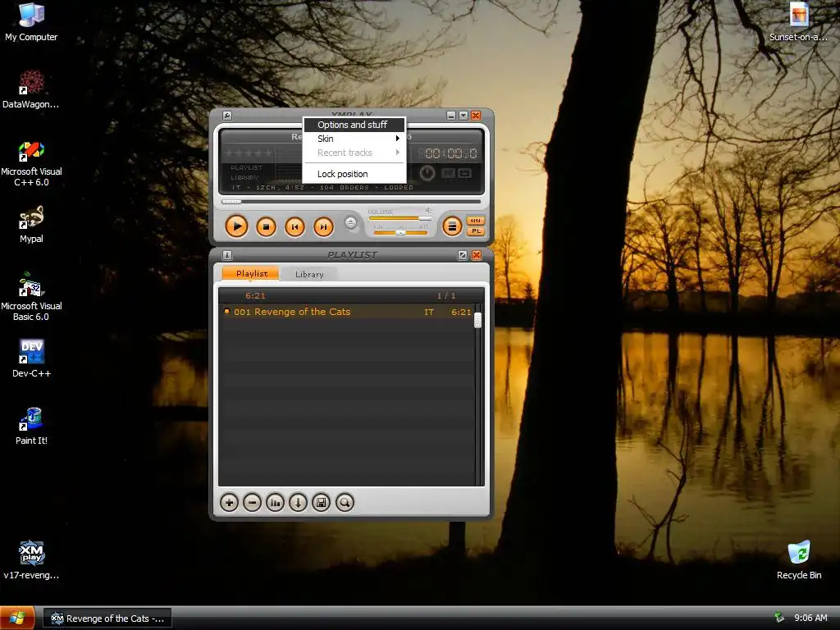The width and height of the screenshot is (840, 630).
Task: Switch to the Playlist tab
Action: tap(251, 274)
